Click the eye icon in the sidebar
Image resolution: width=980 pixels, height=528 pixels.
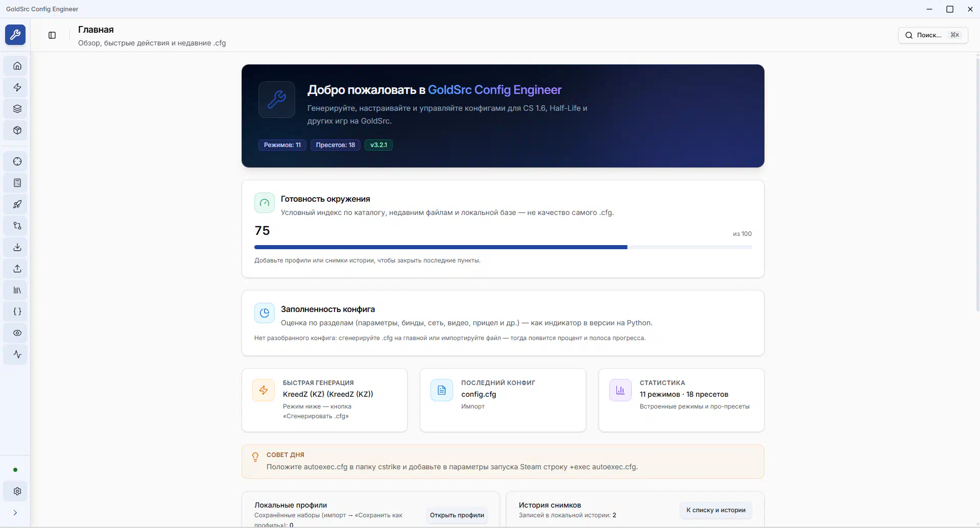(x=17, y=333)
